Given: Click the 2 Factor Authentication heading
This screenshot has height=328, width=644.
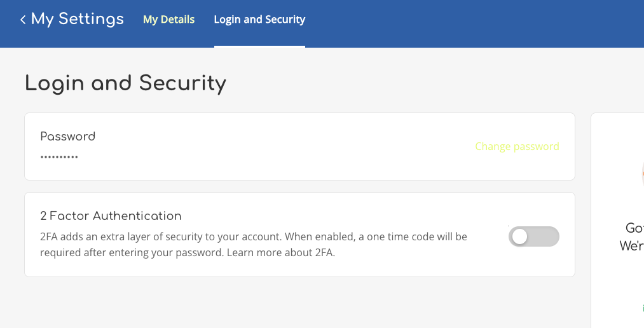Looking at the screenshot, I should click(x=111, y=216).
